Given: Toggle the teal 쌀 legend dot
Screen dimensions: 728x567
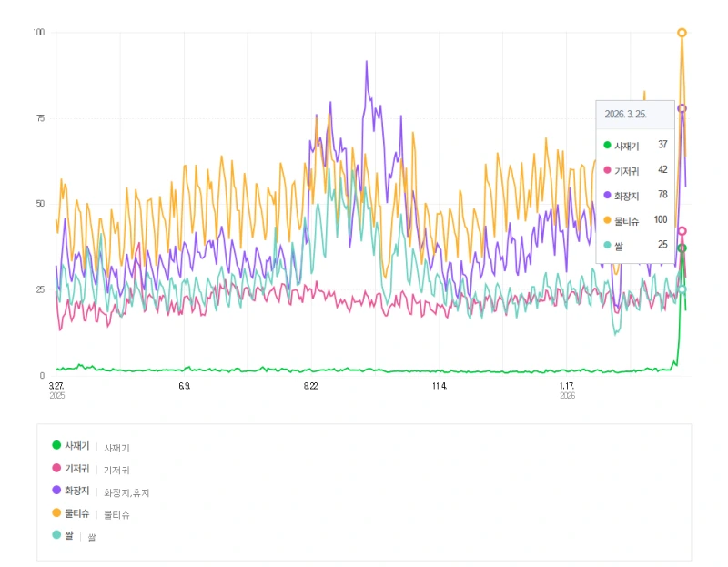Looking at the screenshot, I should point(56,534).
